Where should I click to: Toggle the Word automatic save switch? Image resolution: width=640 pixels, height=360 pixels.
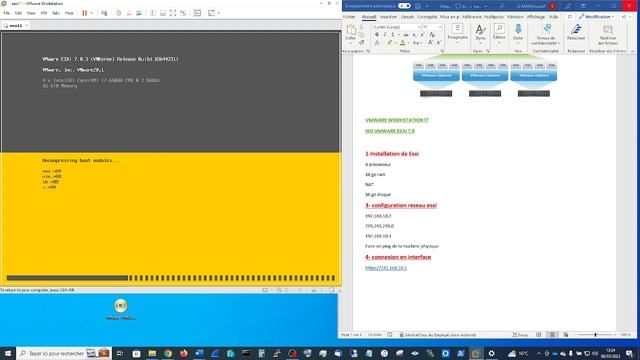point(404,6)
